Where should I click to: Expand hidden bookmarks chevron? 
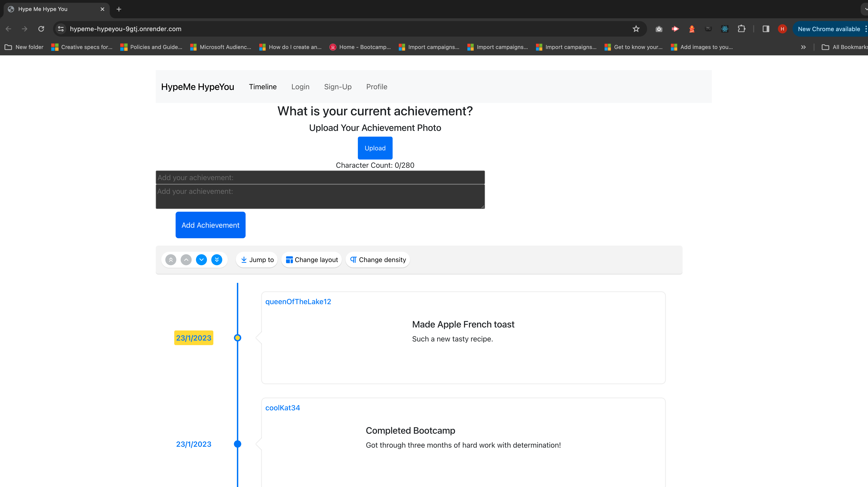(x=803, y=47)
